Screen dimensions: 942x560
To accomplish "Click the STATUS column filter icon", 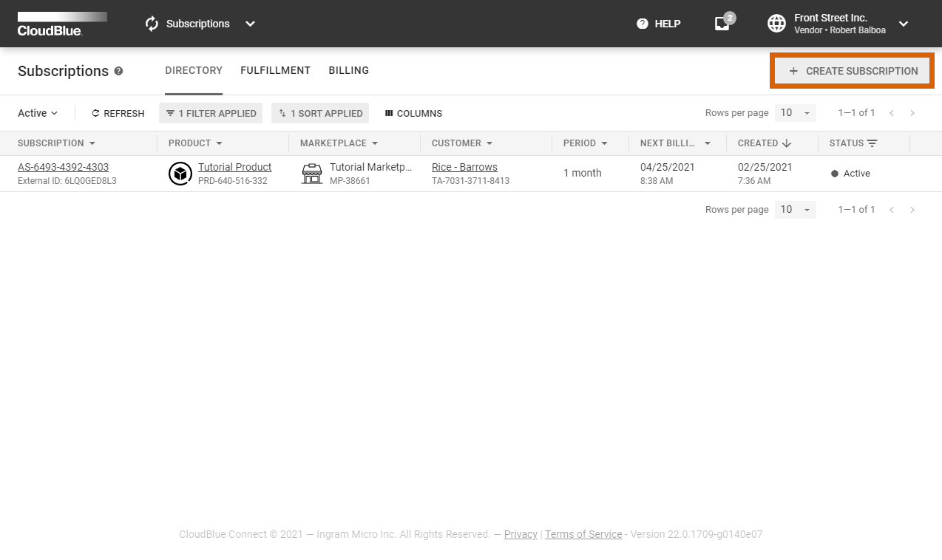I will (872, 143).
